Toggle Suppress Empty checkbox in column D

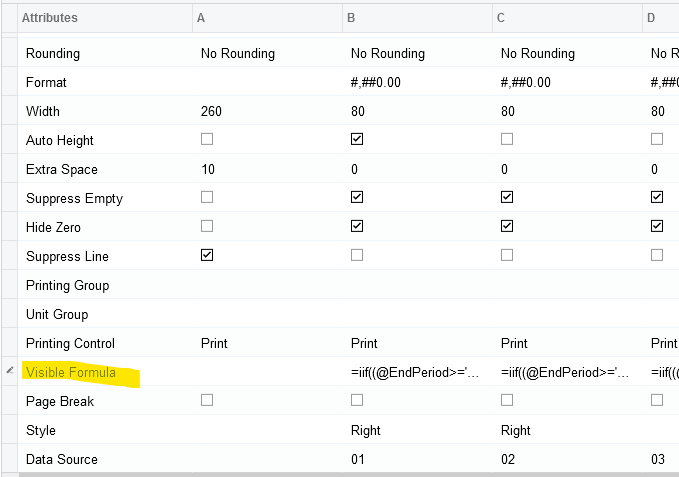tap(657, 197)
